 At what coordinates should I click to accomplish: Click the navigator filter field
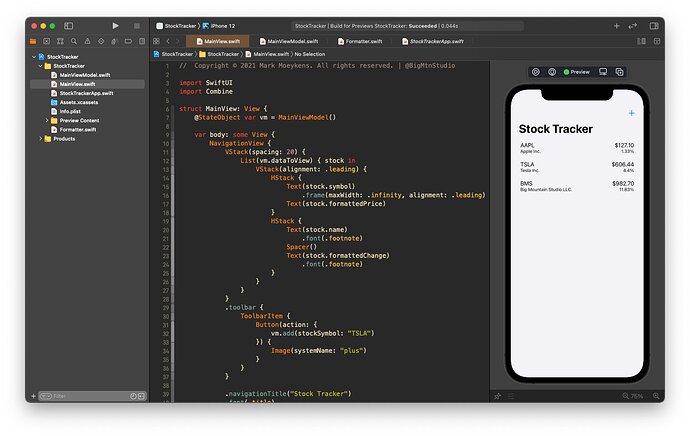coord(90,396)
